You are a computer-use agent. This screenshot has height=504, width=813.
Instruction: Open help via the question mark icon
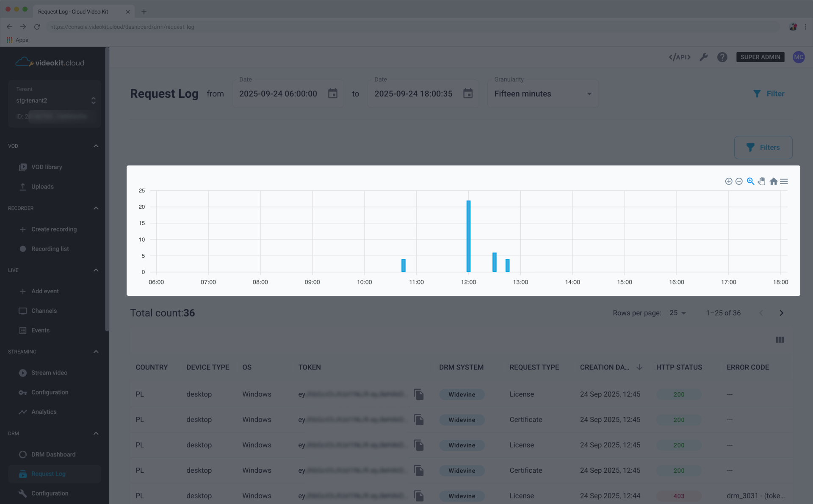tap(722, 57)
